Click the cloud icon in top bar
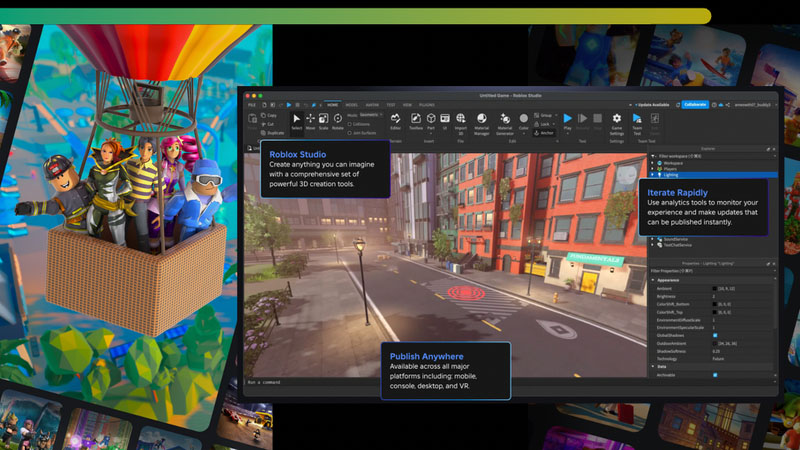The image size is (800, 450). (x=720, y=105)
